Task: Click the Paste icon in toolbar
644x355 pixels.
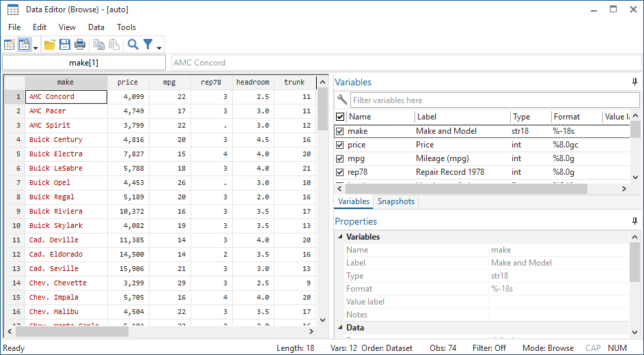Action: pyautogui.click(x=114, y=44)
